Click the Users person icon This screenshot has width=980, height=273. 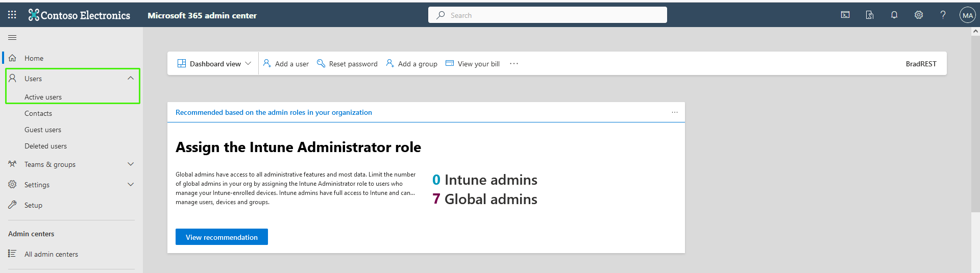(x=12, y=78)
